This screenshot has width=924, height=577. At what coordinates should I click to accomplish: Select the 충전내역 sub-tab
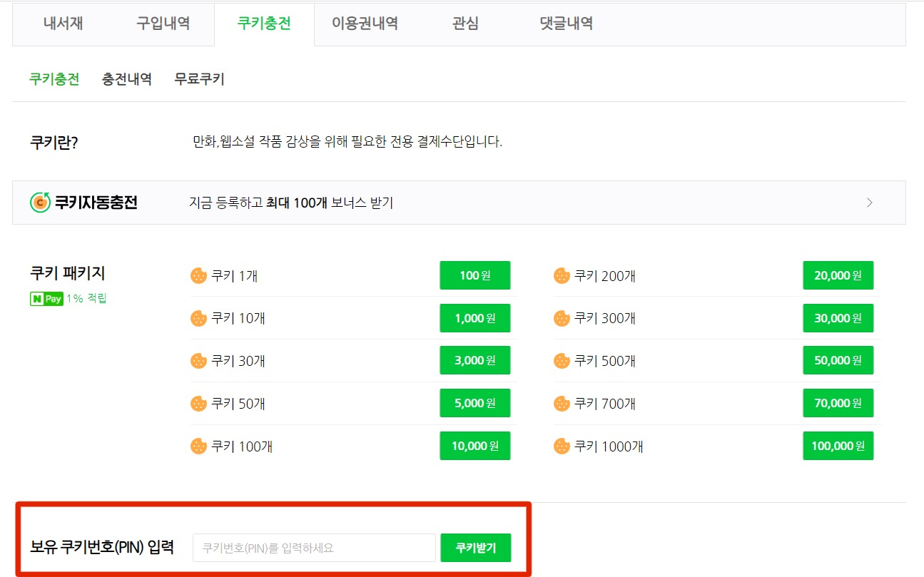[126, 78]
